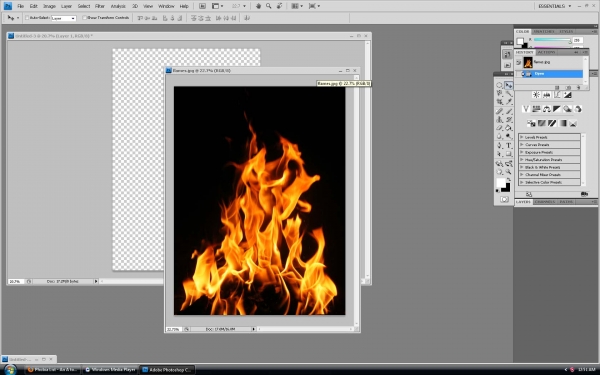The height and width of the screenshot is (375, 600).
Task: Enable Show Transform Controls checkbox
Action: tap(85, 18)
